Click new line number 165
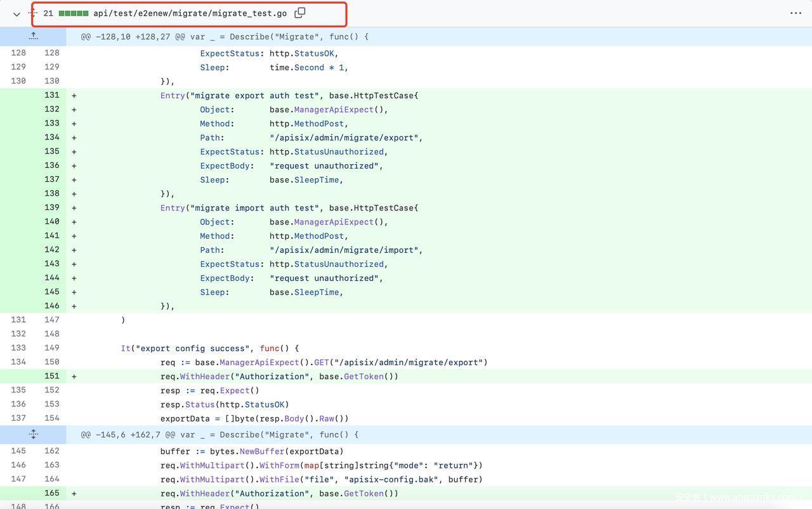This screenshot has width=812, height=509. click(x=51, y=493)
